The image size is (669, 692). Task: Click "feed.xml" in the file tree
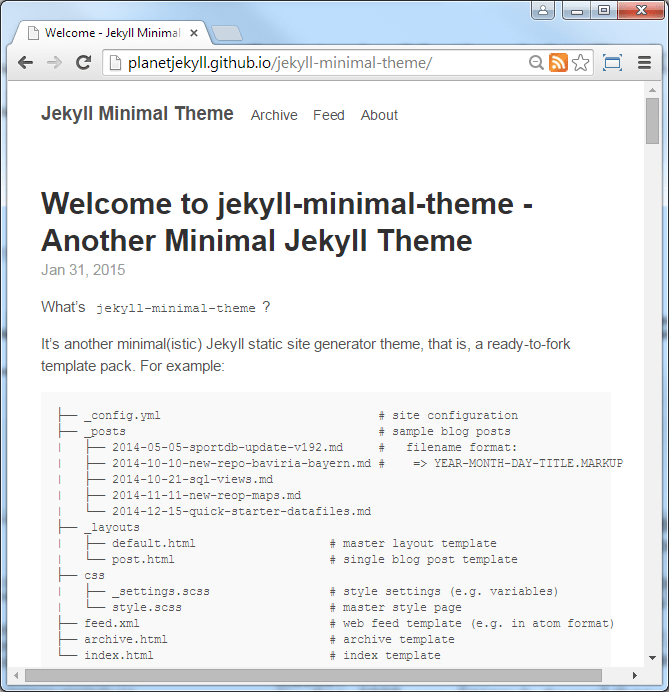[112, 623]
